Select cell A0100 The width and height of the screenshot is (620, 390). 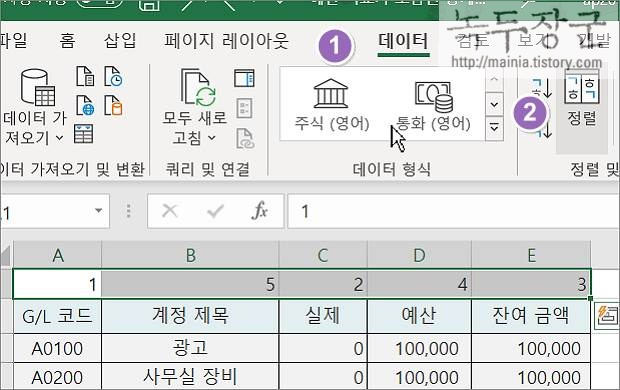pos(58,348)
